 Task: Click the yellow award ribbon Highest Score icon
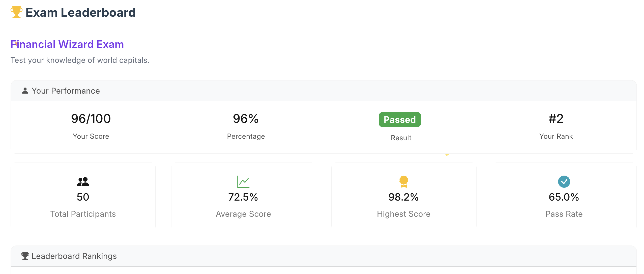(x=404, y=182)
